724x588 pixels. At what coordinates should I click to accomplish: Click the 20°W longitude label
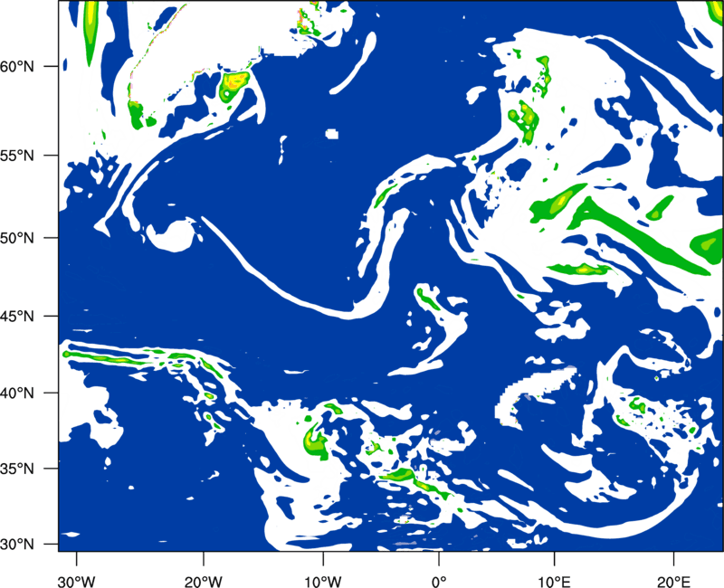point(203,582)
